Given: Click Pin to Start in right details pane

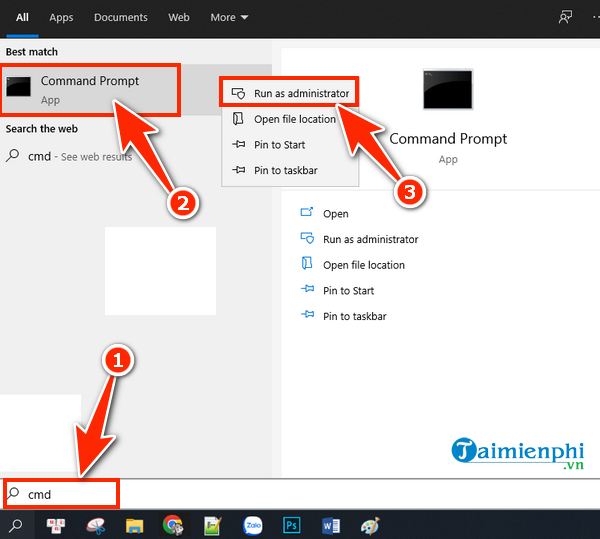Looking at the screenshot, I should 348,291.
